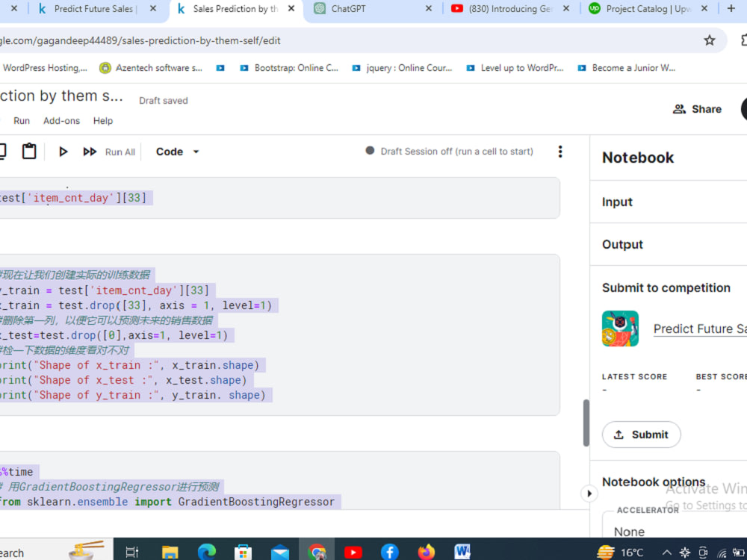Viewport: 747px width, 560px height.
Task: Click the GradientBoostingRegressor import code line
Action: (x=167, y=502)
